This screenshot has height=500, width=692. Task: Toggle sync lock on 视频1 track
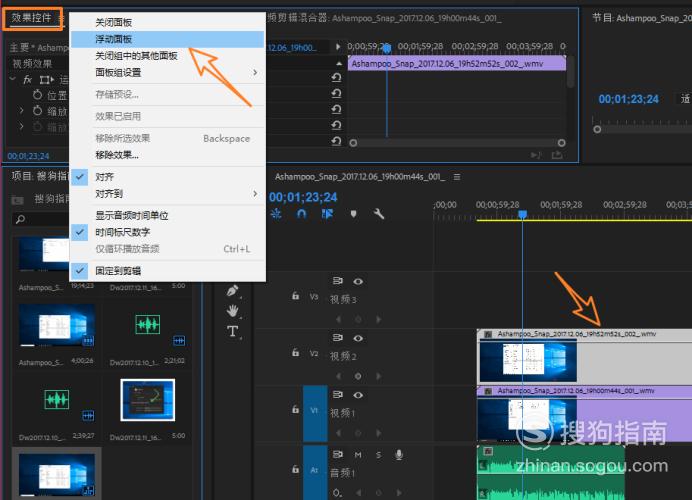click(x=338, y=395)
